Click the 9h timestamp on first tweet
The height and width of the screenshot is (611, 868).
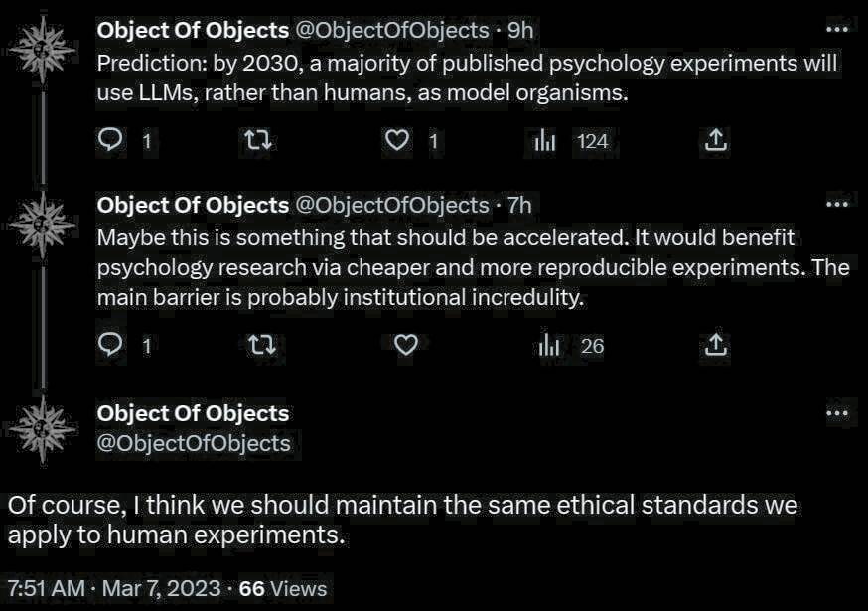[520, 30]
